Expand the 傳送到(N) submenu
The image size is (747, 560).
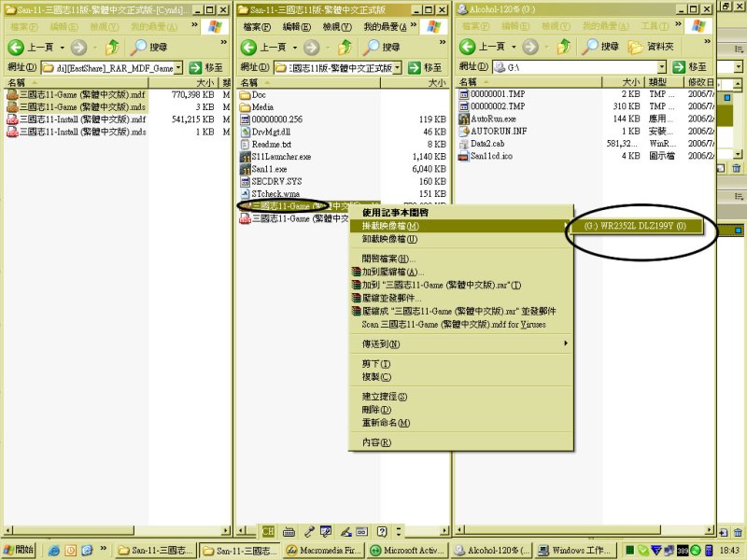[x=460, y=343]
